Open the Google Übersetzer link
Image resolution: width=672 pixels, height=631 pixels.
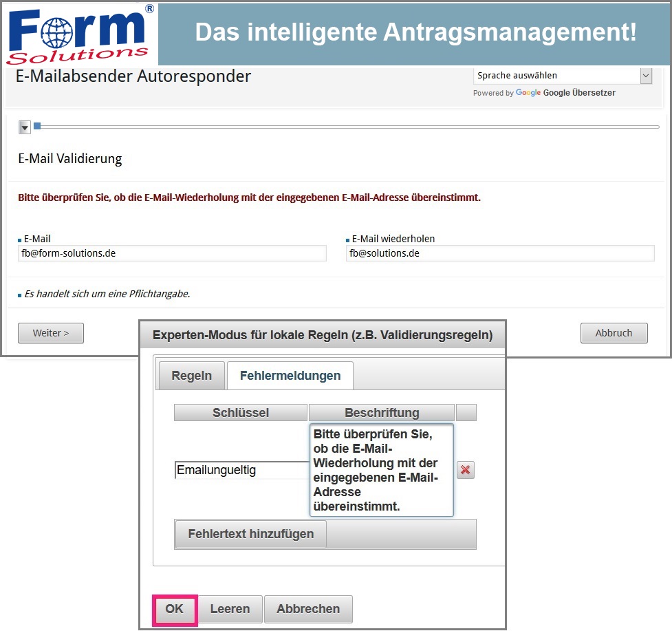point(579,93)
